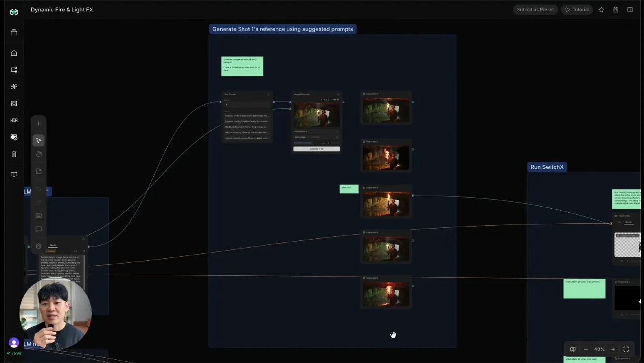Select the Unpacked 3 image thumbnail

[386, 204]
